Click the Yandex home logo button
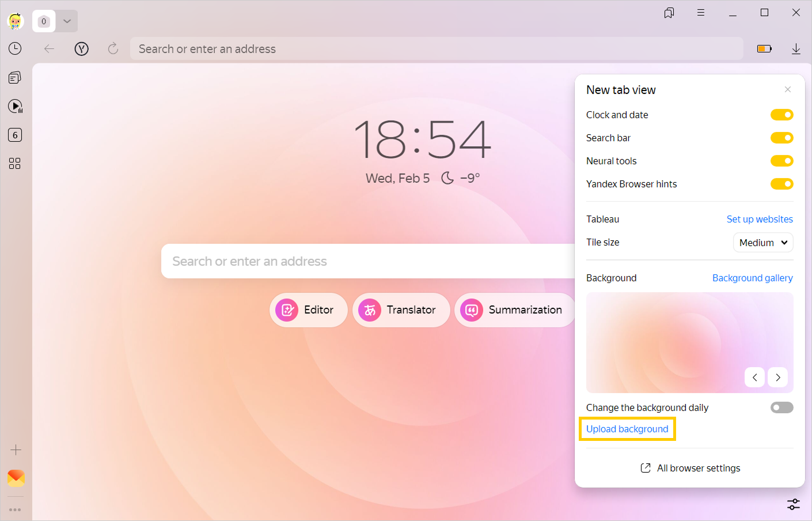The image size is (812, 521). [82, 49]
